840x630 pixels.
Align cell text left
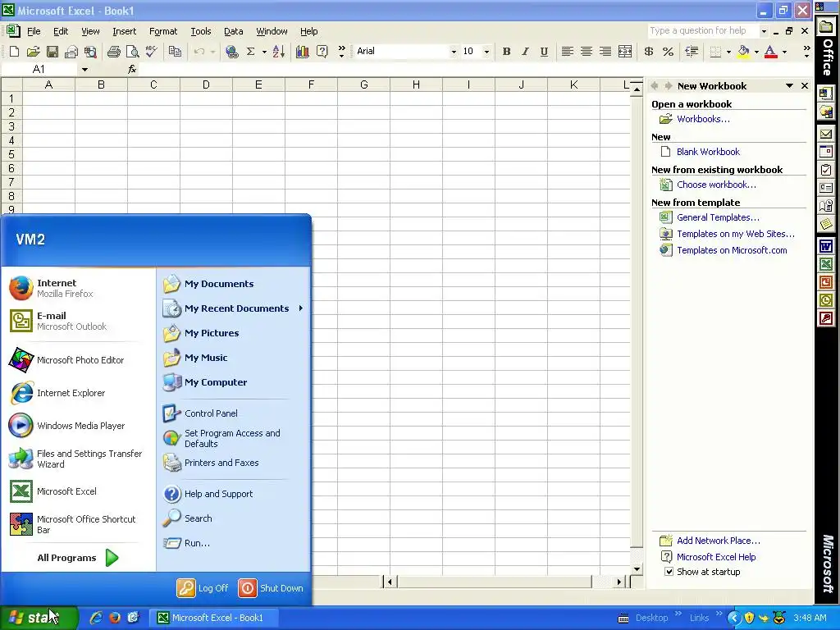coord(568,52)
